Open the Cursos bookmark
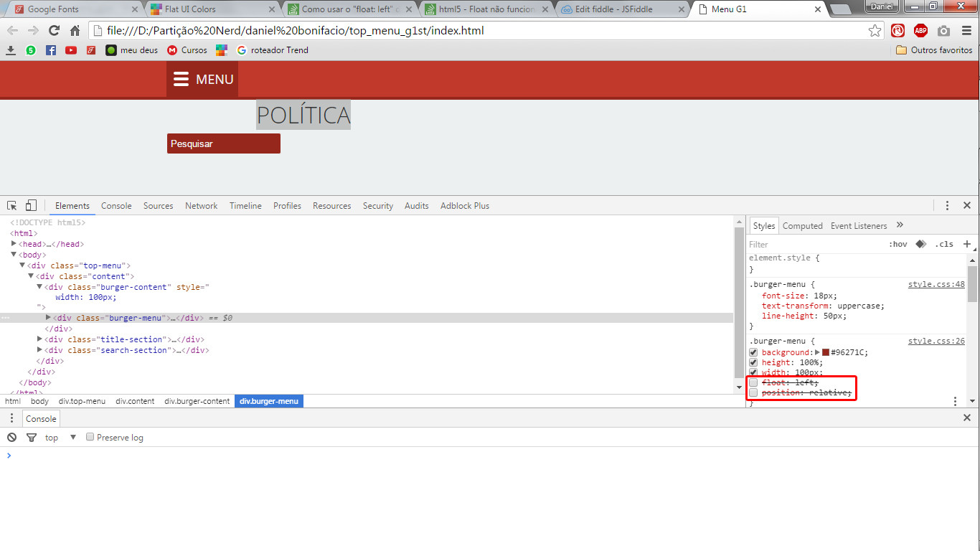This screenshot has height=551, width=980. pyautogui.click(x=187, y=50)
